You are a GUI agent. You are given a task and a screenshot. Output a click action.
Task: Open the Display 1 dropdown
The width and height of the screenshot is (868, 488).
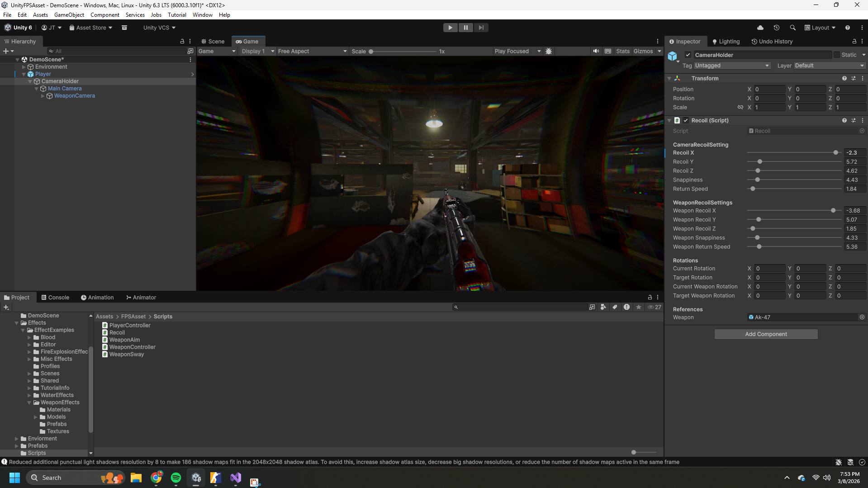point(258,51)
